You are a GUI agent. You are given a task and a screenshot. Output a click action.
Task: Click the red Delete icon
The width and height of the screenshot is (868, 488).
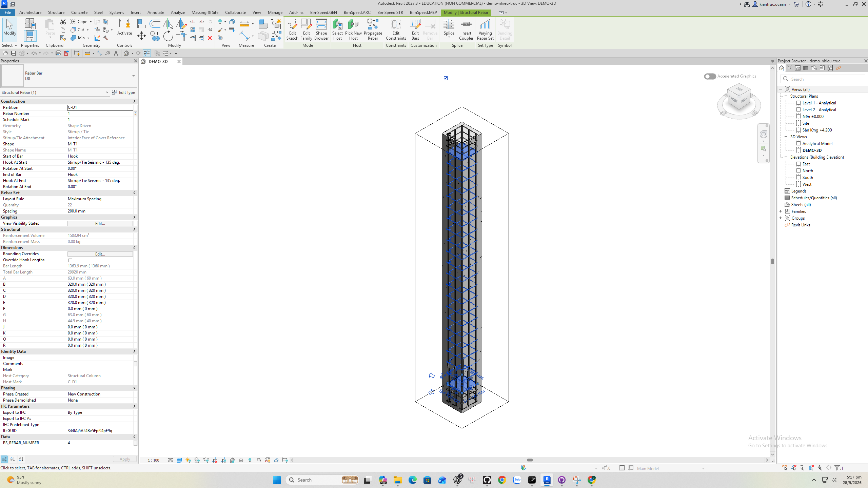coord(210,38)
